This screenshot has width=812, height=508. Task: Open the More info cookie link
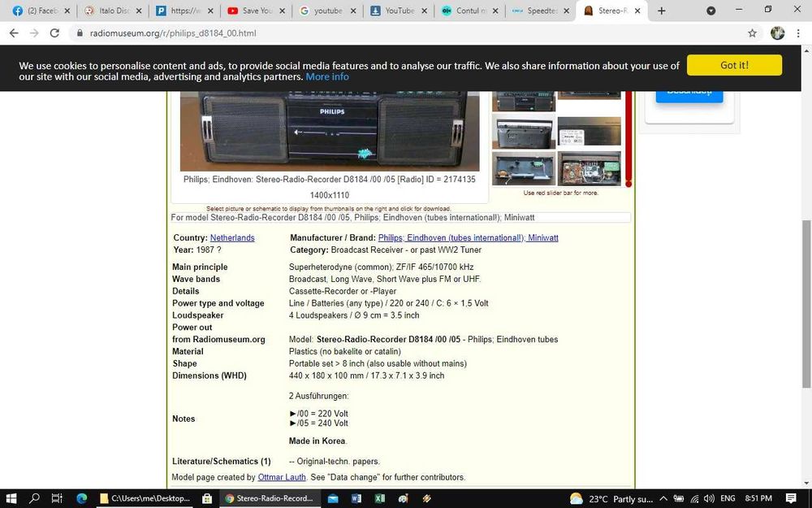click(326, 76)
